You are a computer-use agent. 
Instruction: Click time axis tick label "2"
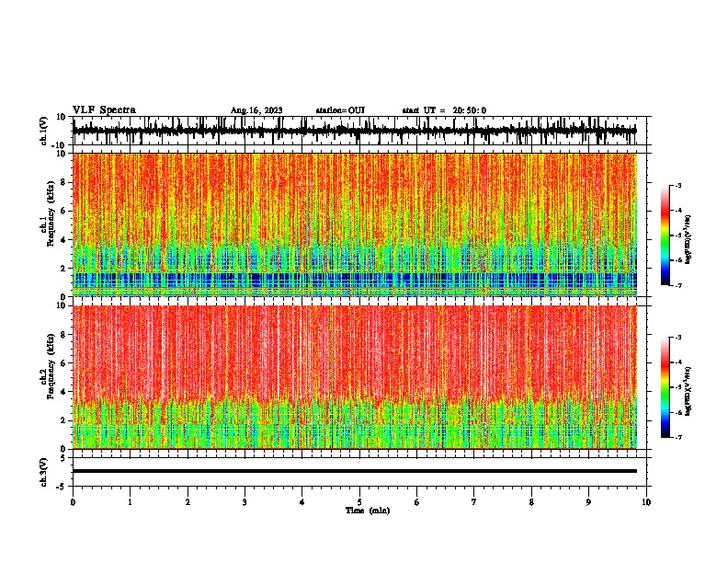click(x=188, y=502)
